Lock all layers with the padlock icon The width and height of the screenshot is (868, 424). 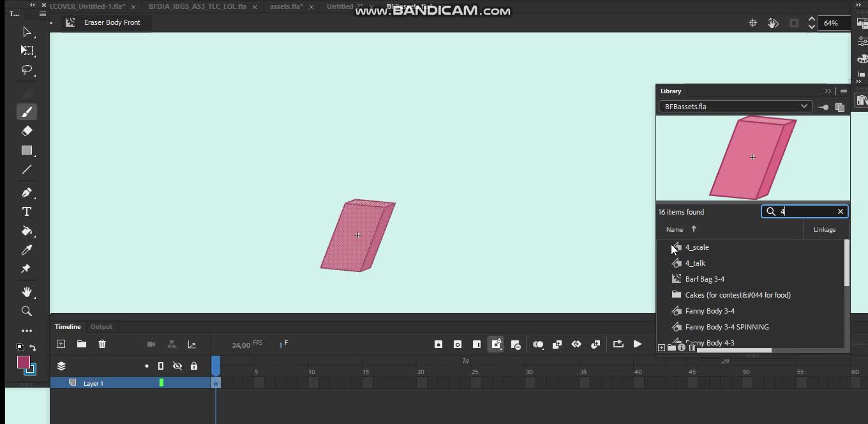pos(194,366)
